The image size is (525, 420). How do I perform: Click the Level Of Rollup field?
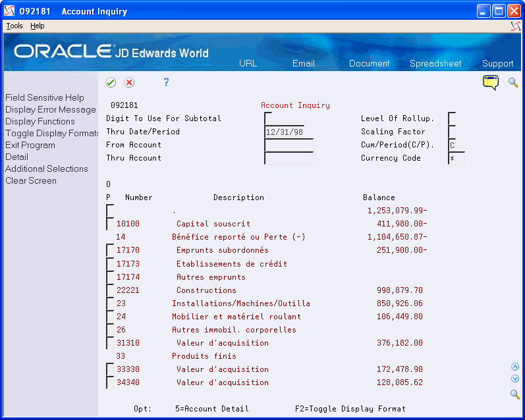click(x=452, y=118)
